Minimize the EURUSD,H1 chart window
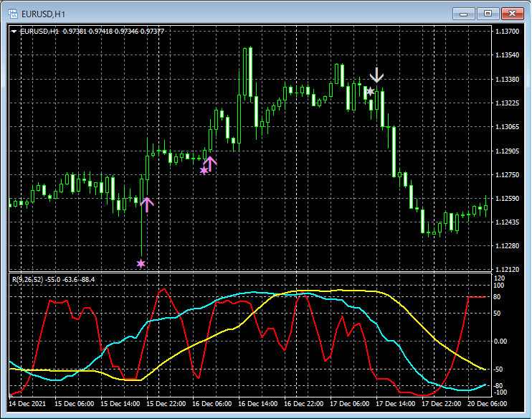Image resolution: width=532 pixels, height=419 pixels. [465, 13]
